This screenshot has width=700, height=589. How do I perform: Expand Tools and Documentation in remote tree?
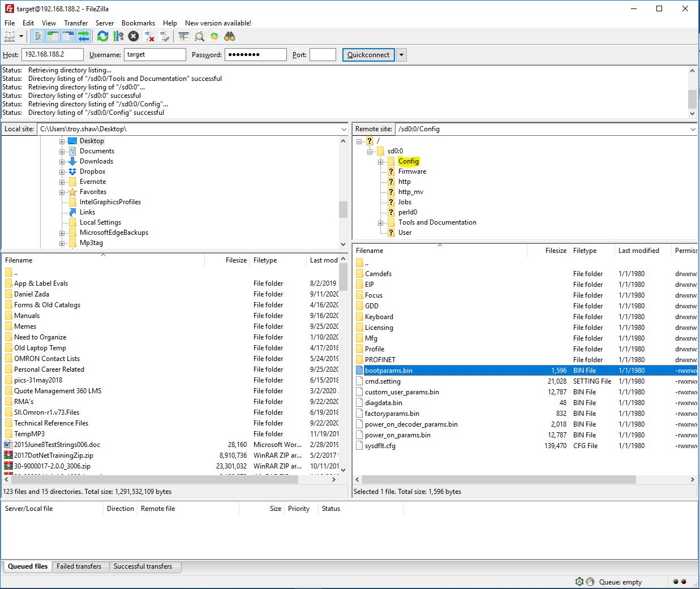pos(381,223)
